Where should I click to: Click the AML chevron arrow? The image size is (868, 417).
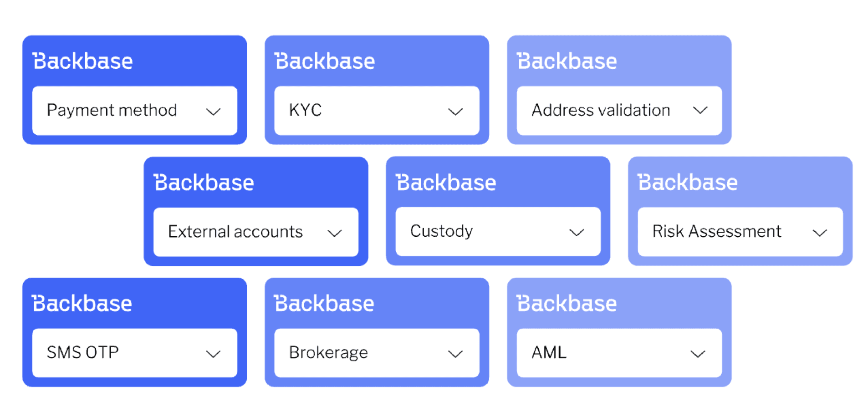697,354
